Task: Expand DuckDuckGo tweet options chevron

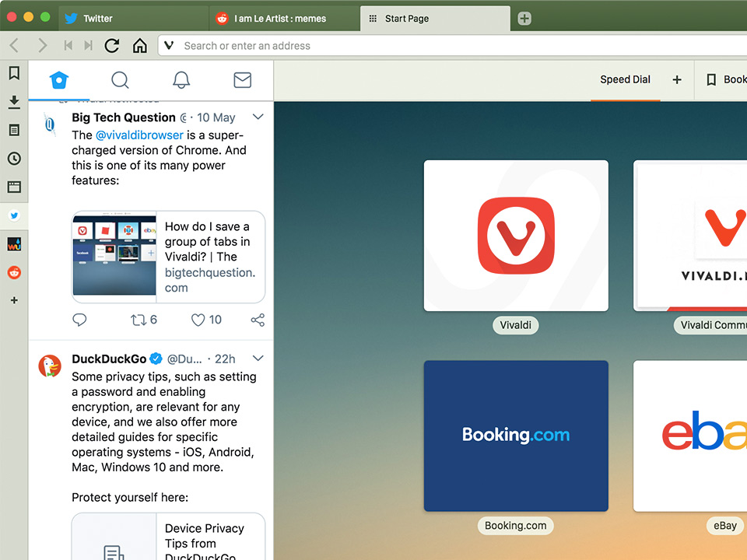Action: [x=258, y=358]
